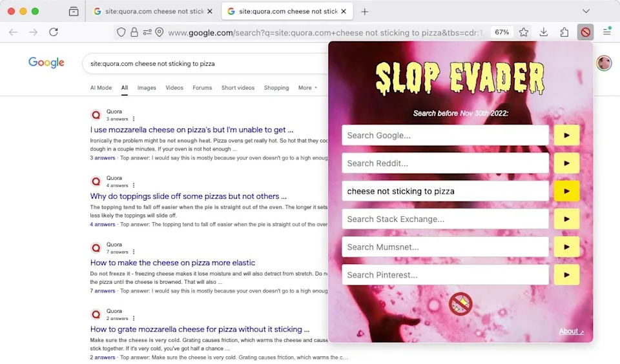Select the All results tab

[125, 88]
